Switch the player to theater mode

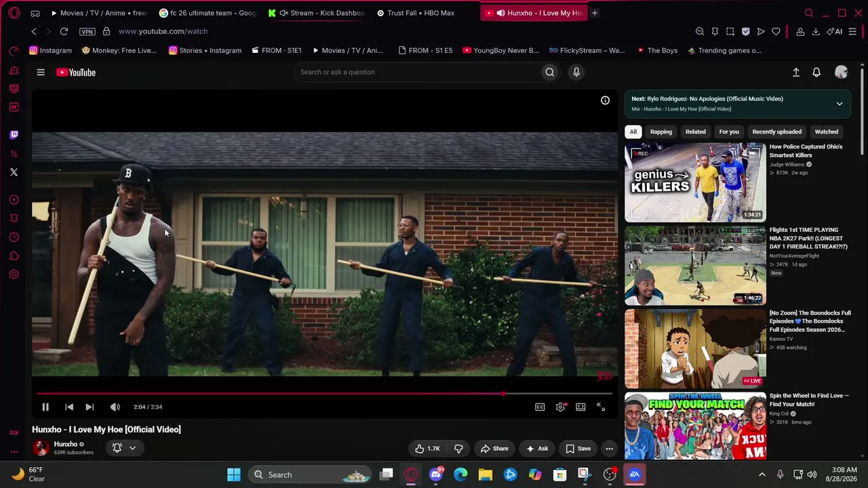(x=580, y=407)
